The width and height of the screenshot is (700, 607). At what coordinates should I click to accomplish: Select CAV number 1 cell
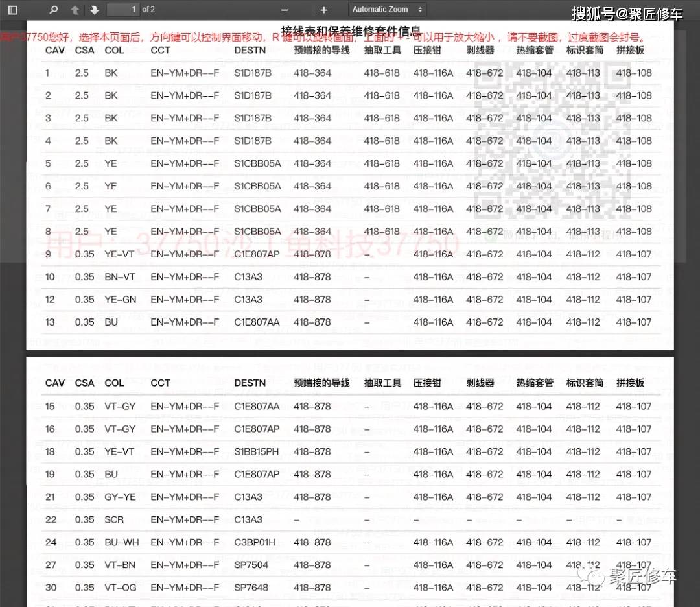coord(47,73)
